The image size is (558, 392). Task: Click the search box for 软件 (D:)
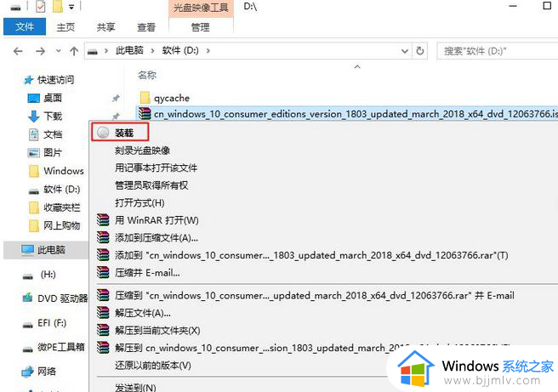[x=497, y=51]
